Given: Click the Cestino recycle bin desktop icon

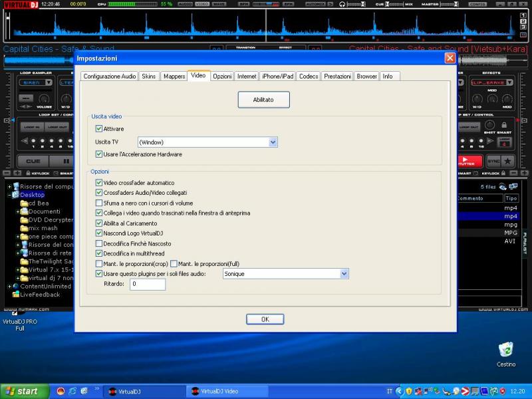Looking at the screenshot, I should tap(505, 350).
